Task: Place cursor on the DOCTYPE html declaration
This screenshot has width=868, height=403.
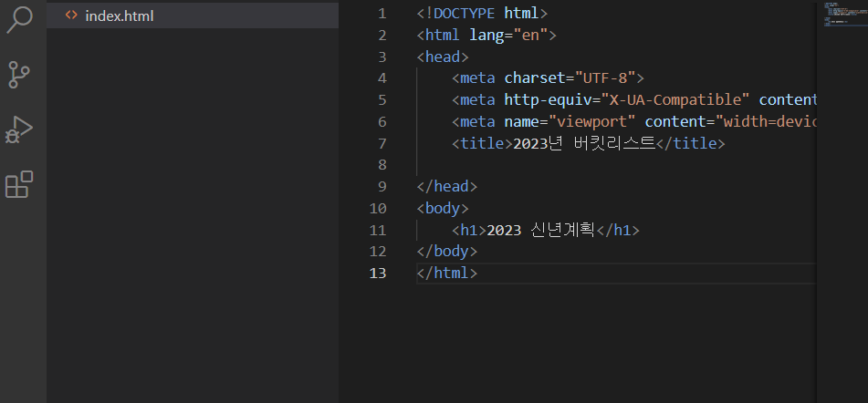Action: [x=482, y=14]
